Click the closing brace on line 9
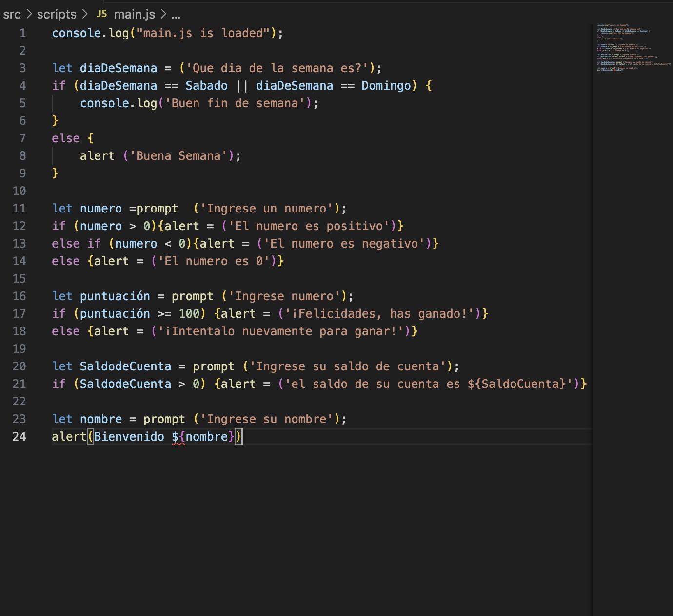The width and height of the screenshot is (673, 616). pyautogui.click(x=55, y=173)
